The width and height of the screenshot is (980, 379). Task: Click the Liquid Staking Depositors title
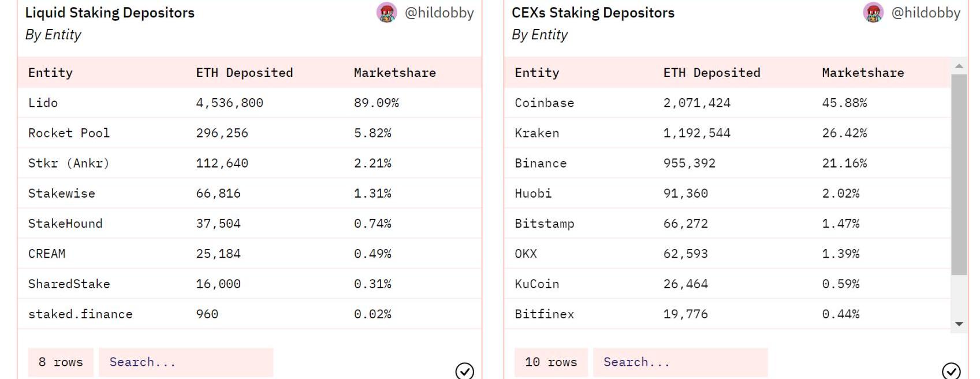[110, 13]
